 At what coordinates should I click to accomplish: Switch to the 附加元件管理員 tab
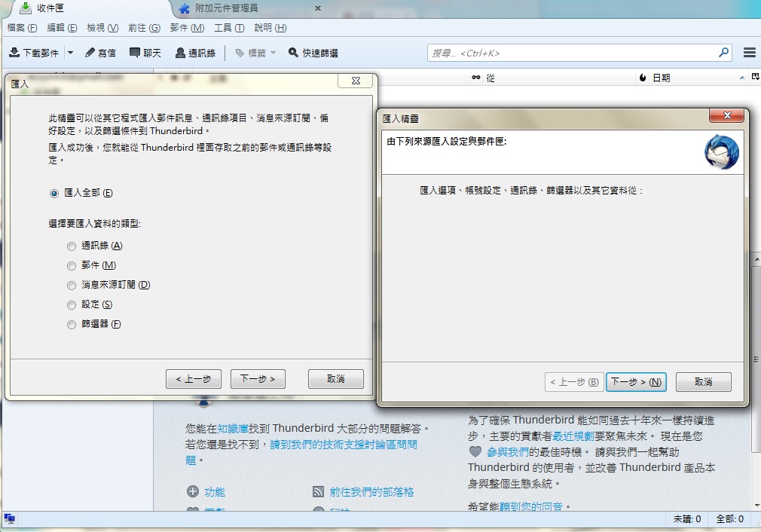point(226,8)
